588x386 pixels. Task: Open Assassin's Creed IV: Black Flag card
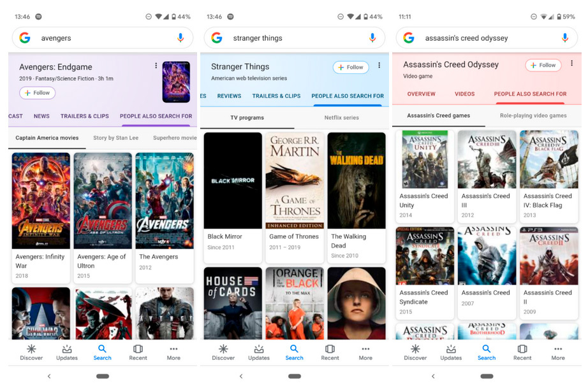coord(549,176)
